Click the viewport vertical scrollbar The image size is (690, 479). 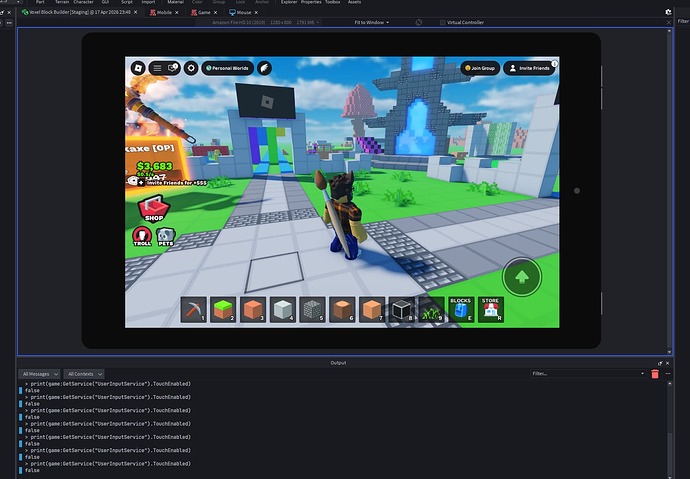pyautogui.click(x=670, y=191)
